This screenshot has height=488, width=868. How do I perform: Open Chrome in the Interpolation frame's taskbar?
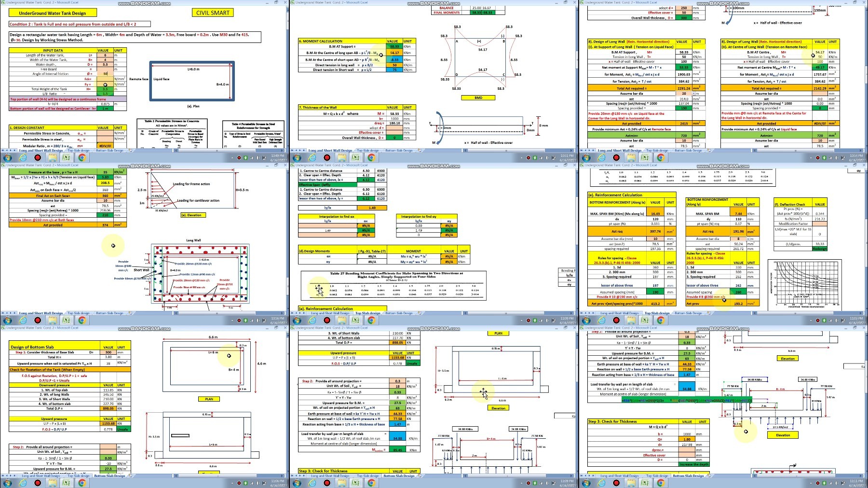(371, 320)
